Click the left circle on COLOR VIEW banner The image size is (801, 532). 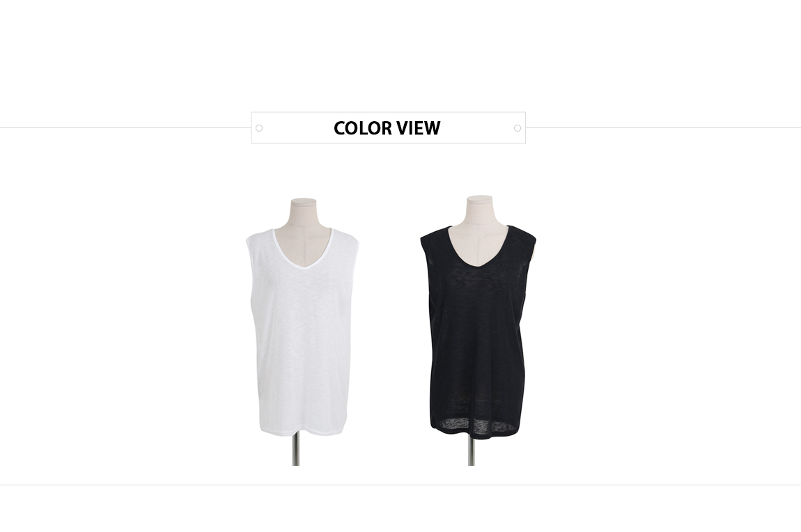click(x=259, y=128)
